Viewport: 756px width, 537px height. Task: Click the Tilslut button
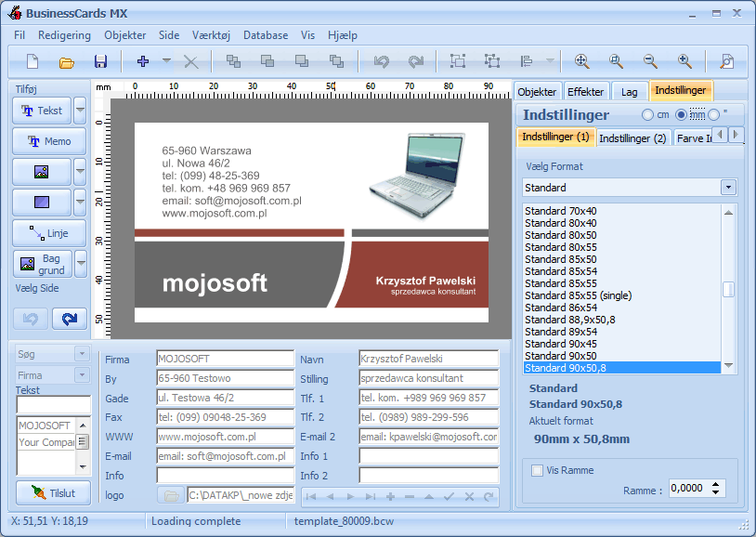tap(53, 492)
